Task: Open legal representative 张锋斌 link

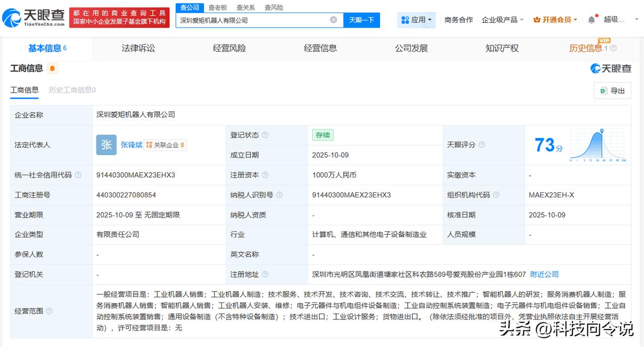Action: (x=132, y=145)
